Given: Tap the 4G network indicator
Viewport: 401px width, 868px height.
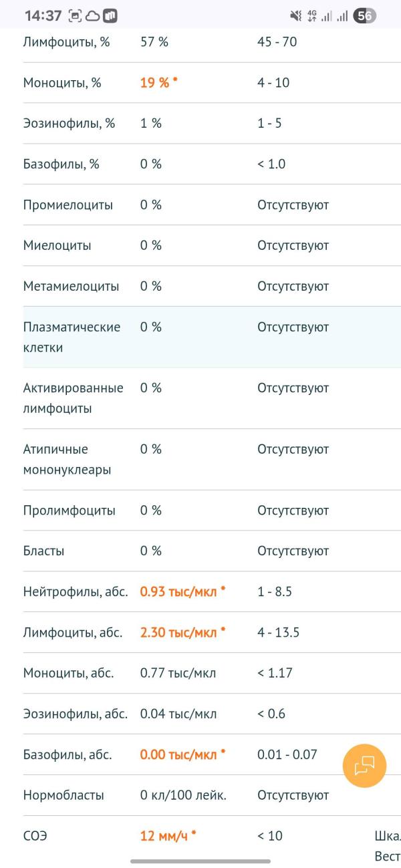Looking at the screenshot, I should (x=311, y=15).
